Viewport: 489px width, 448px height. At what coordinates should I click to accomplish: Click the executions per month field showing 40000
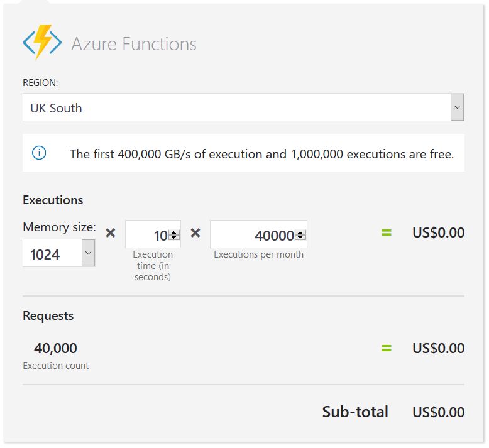258,234
